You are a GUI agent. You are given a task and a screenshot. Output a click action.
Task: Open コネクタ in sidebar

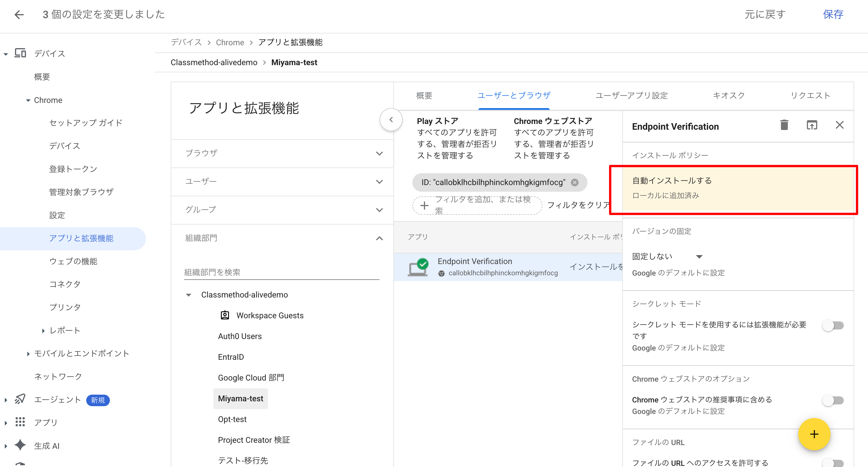[65, 284]
